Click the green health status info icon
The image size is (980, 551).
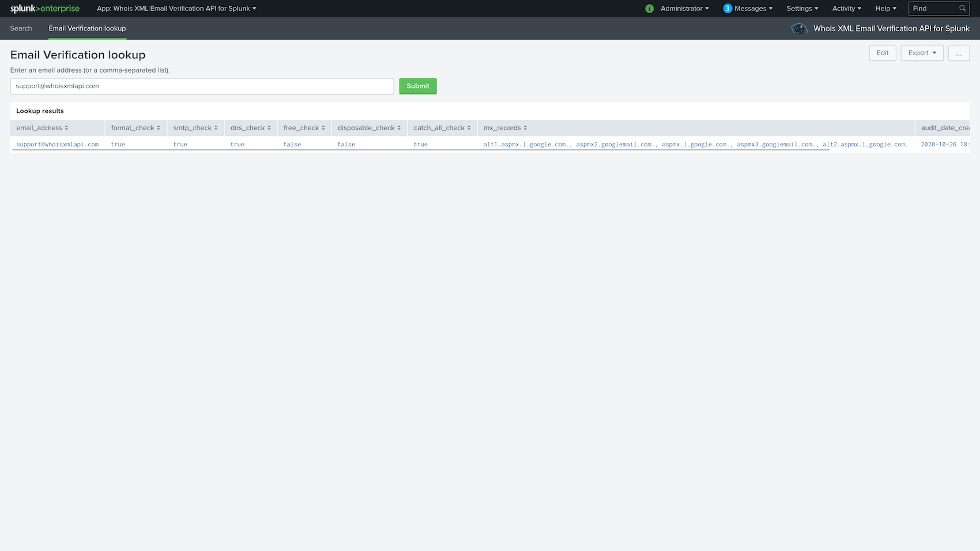[650, 9]
